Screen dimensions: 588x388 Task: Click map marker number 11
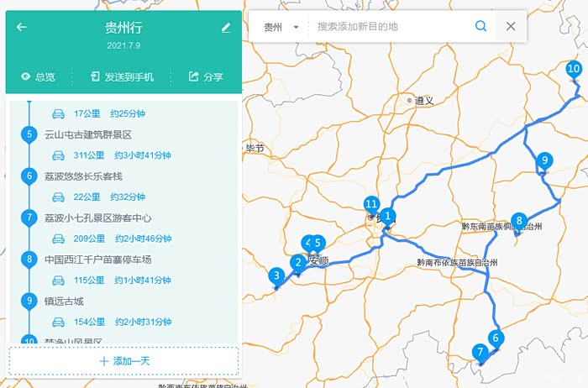(x=371, y=205)
